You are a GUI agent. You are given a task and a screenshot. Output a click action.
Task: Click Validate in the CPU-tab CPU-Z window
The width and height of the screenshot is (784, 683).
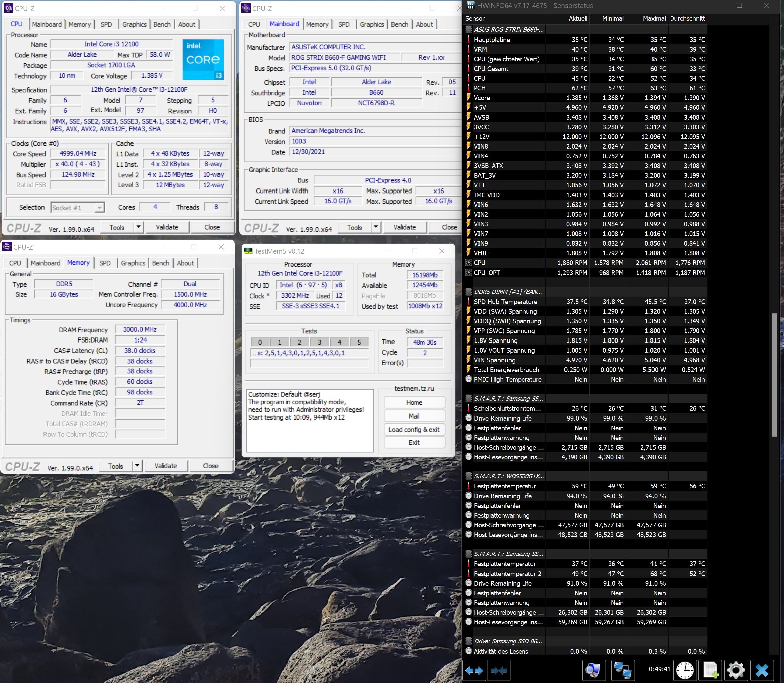tap(167, 227)
